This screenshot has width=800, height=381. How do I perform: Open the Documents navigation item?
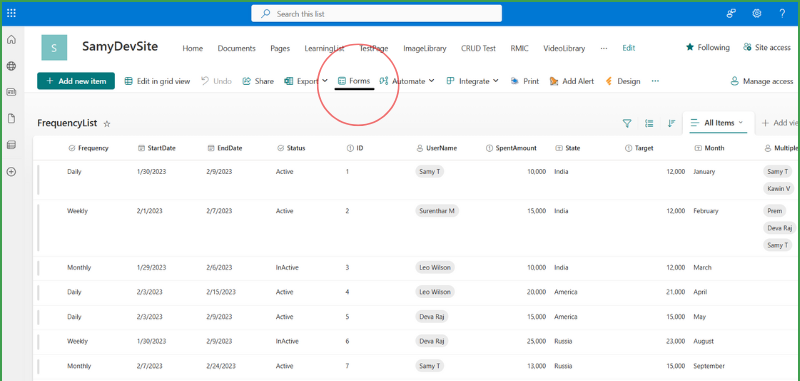(x=236, y=48)
